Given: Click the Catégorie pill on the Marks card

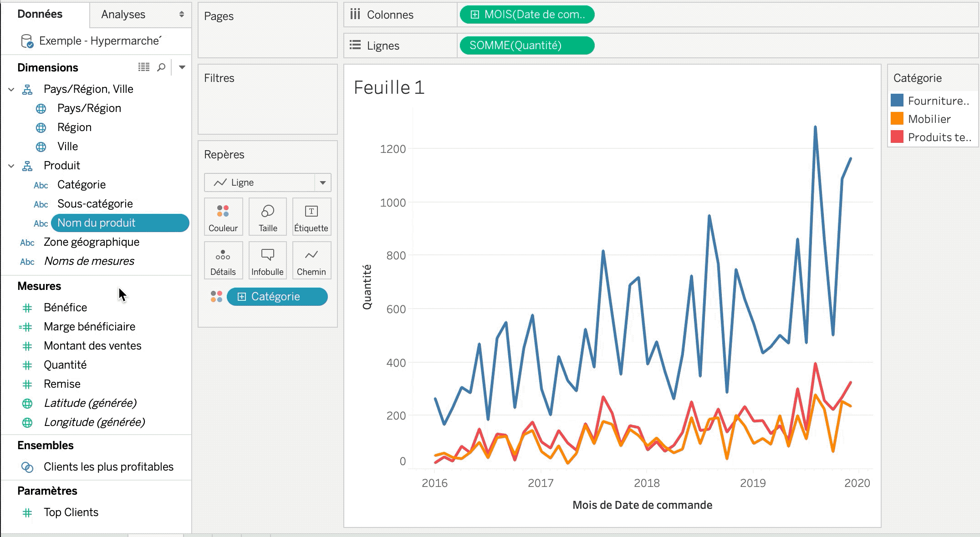Looking at the screenshot, I should [x=277, y=297].
